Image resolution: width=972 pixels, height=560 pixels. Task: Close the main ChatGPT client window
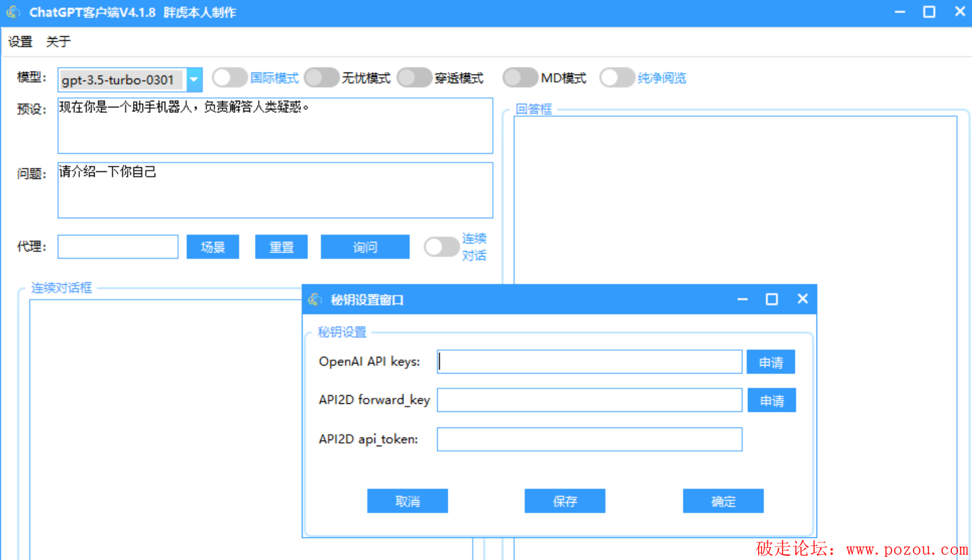coord(960,12)
